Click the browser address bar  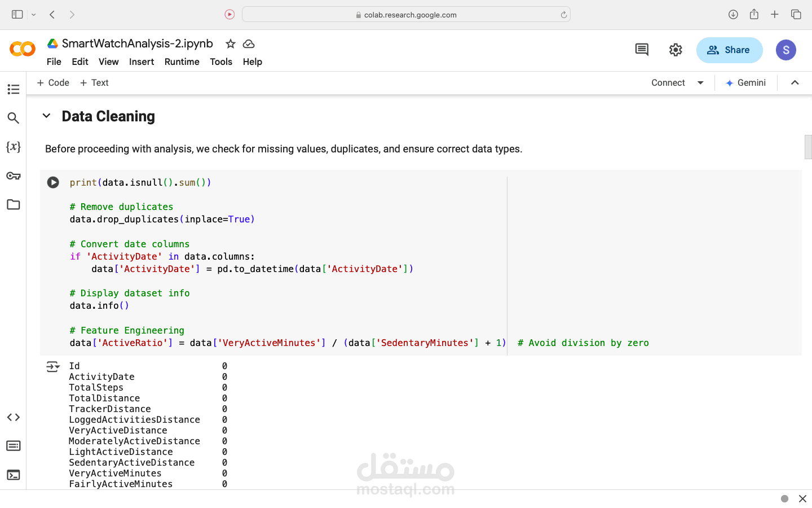[406, 15]
